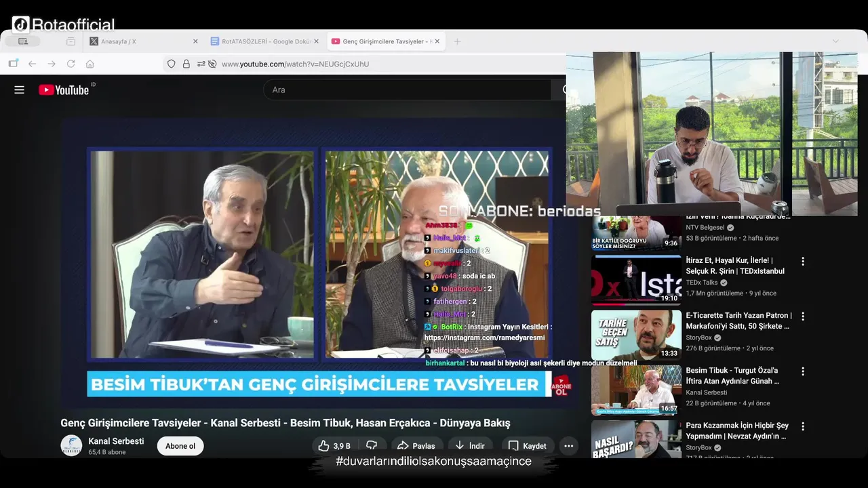Open options for Para Kazanmak İçin Hiçbir Şey video
868x488 pixels.
[803, 426]
